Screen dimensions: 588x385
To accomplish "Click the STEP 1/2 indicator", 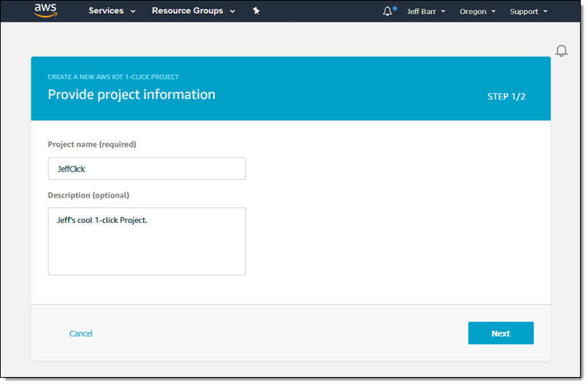I will (506, 96).
